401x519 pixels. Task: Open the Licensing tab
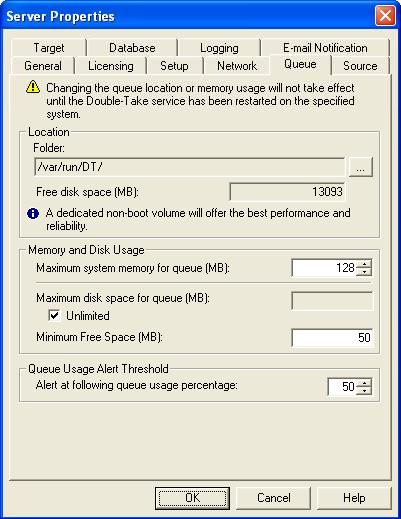click(111, 66)
